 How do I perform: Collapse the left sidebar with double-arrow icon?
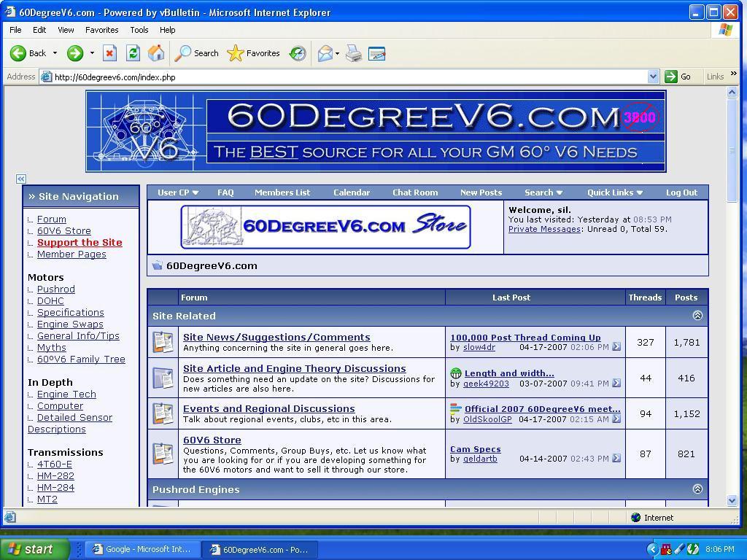pyautogui.click(x=21, y=179)
